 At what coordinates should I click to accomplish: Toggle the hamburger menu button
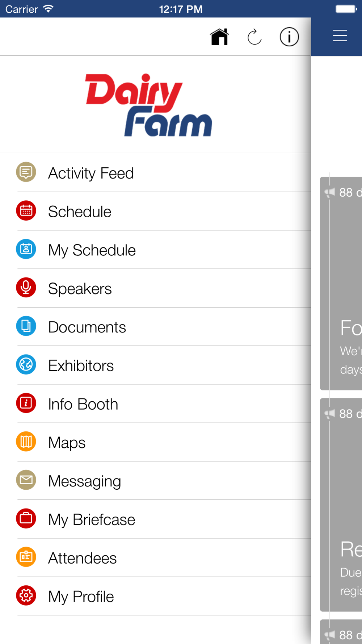point(340,36)
